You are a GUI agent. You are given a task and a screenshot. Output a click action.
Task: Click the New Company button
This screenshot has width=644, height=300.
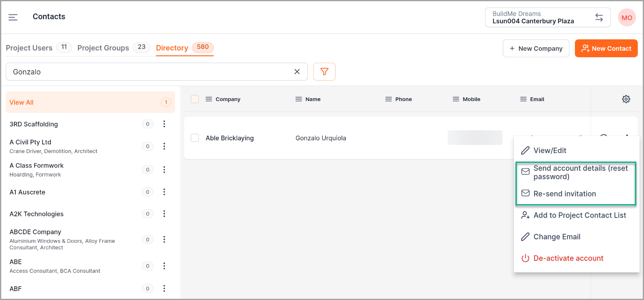536,48
